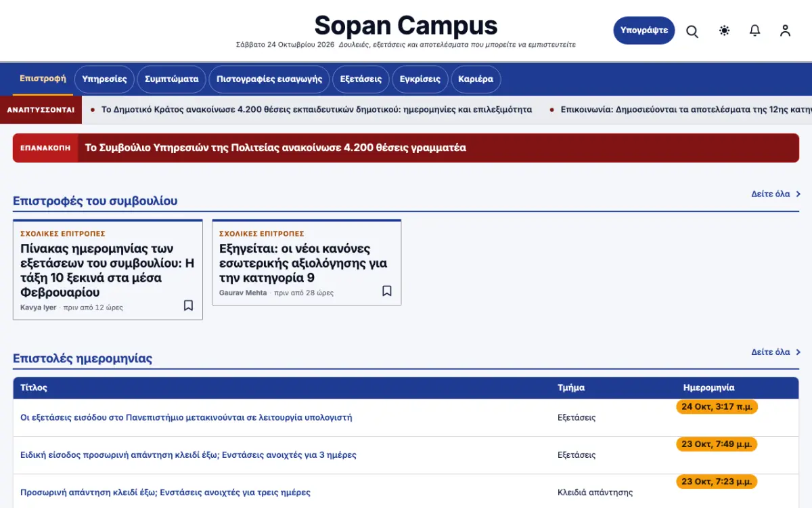Click the ΑΝΑΠΤΥΣΣΟΝΤΑΙ ticker label
812x508 pixels.
tap(41, 109)
